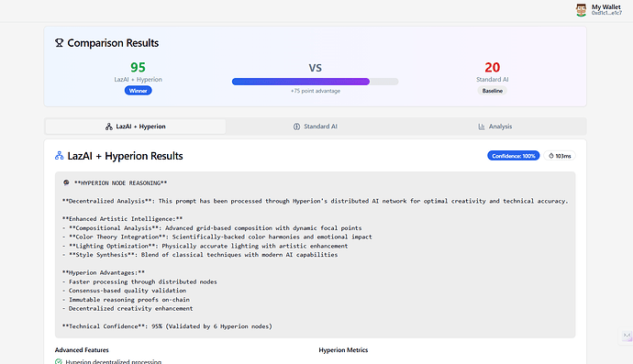The image size is (633, 364).
Task: Click the Hyperion decentralized processing item
Action: [114, 361]
